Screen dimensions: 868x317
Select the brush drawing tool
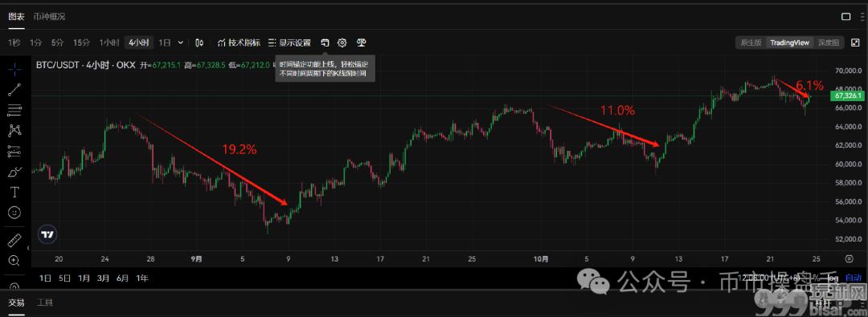(14, 172)
